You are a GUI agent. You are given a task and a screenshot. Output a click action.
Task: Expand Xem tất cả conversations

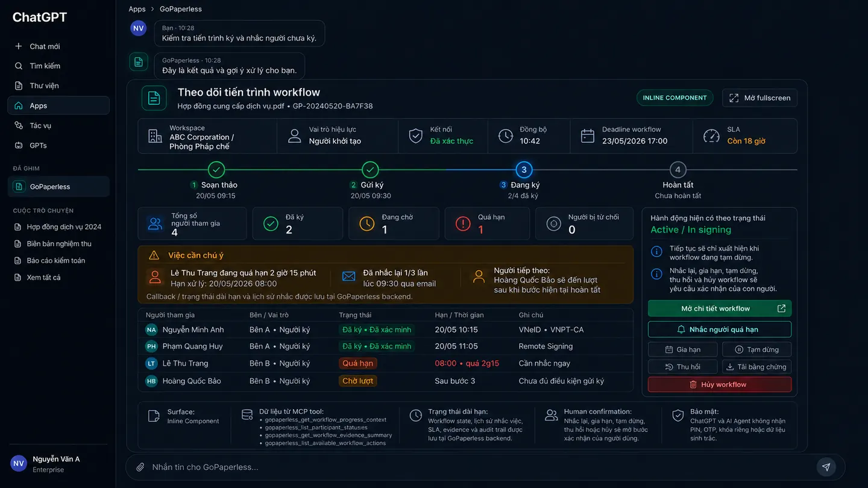(43, 278)
